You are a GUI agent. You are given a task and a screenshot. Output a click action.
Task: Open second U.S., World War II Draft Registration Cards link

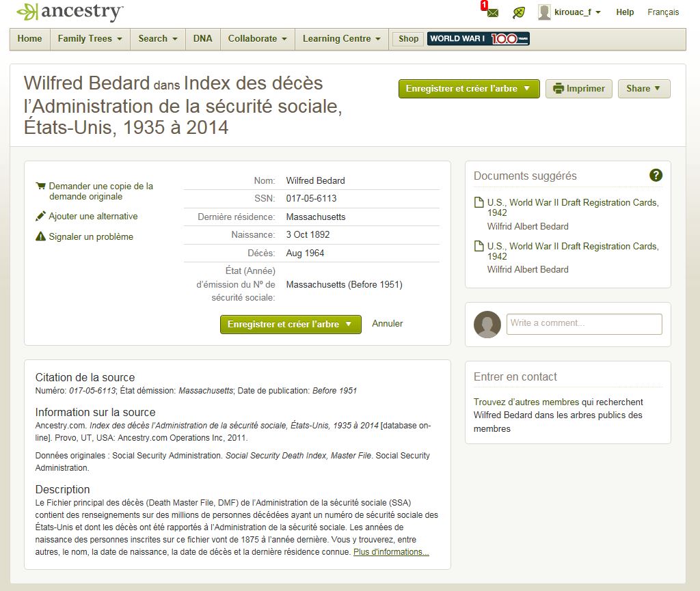pos(573,251)
